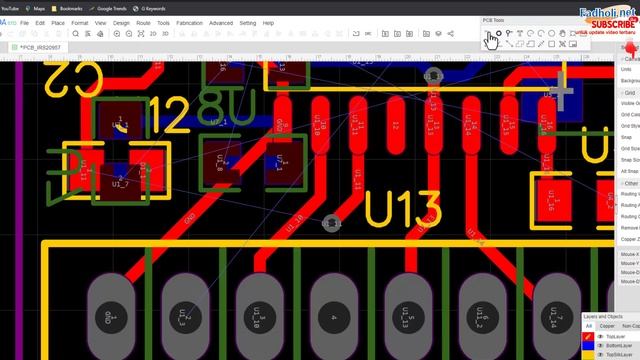Select the Copper Area tool
This screenshot has width=640, height=360.
click(x=520, y=44)
